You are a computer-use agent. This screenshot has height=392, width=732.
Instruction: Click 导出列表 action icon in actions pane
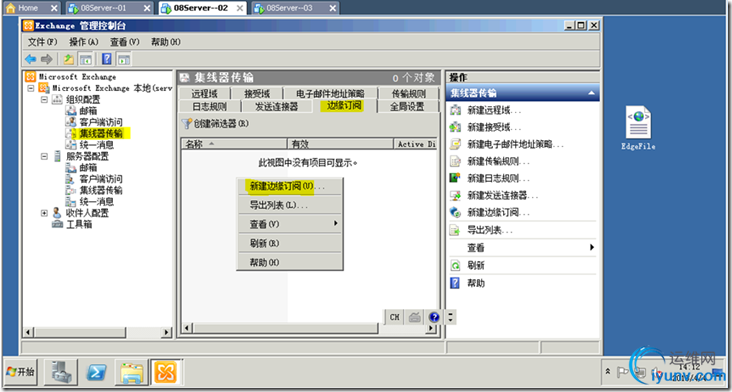click(x=455, y=230)
